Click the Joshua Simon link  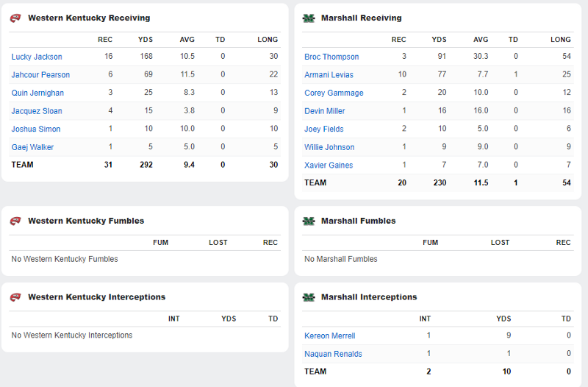coord(36,129)
